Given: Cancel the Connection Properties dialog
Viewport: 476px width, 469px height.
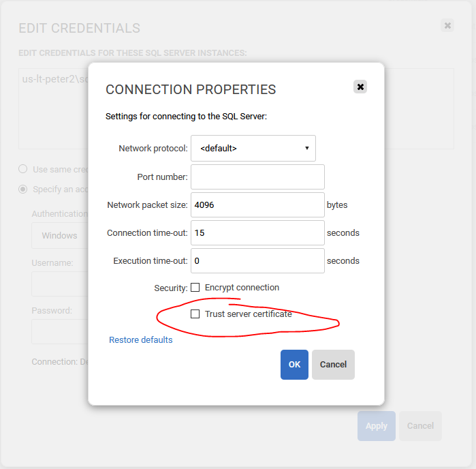Looking at the screenshot, I should click(x=333, y=365).
